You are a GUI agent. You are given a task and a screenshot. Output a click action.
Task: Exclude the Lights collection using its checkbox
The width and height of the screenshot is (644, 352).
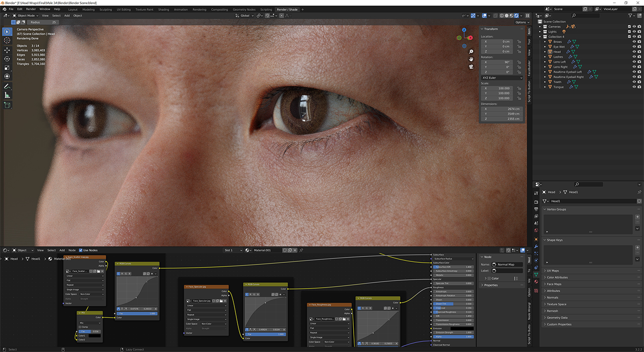click(629, 32)
